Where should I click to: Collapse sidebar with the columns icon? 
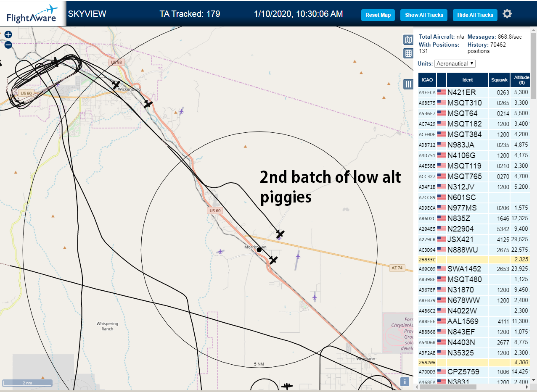pyautogui.click(x=408, y=84)
